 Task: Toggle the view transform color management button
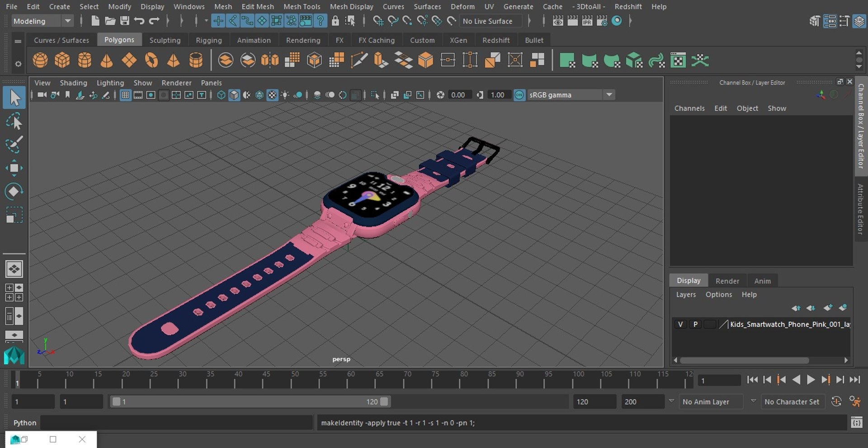(x=519, y=95)
